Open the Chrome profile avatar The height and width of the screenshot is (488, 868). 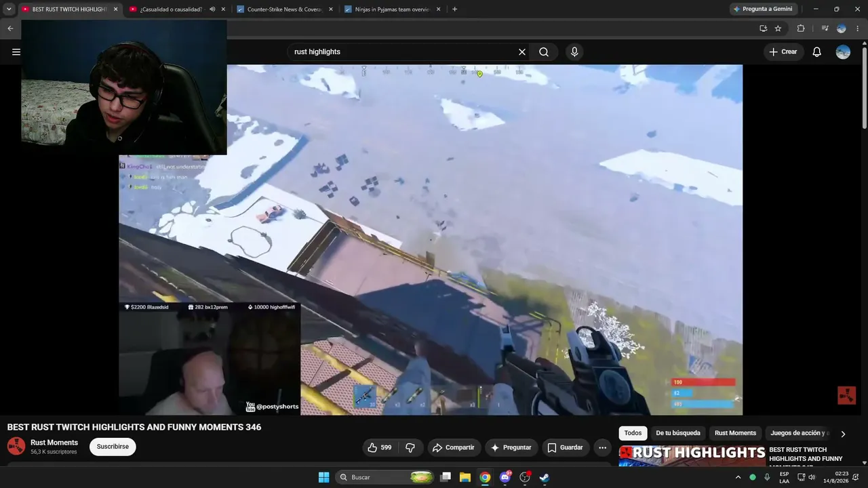click(842, 28)
